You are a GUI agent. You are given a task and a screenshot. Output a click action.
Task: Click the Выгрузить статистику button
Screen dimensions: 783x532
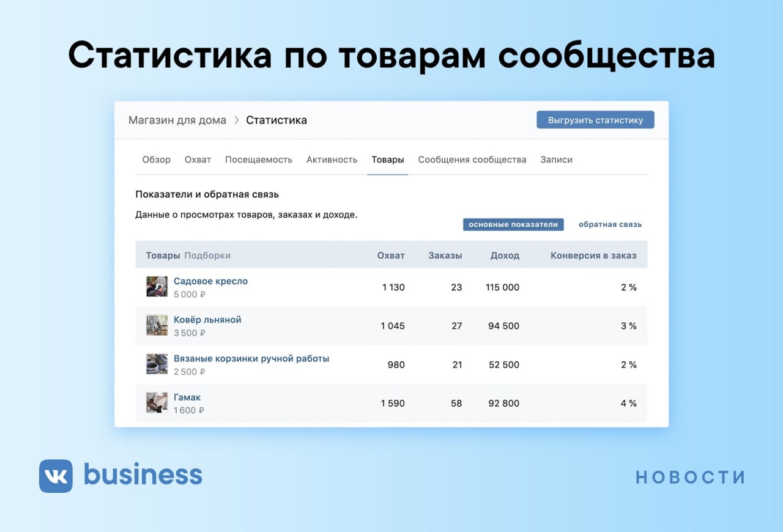pos(595,120)
